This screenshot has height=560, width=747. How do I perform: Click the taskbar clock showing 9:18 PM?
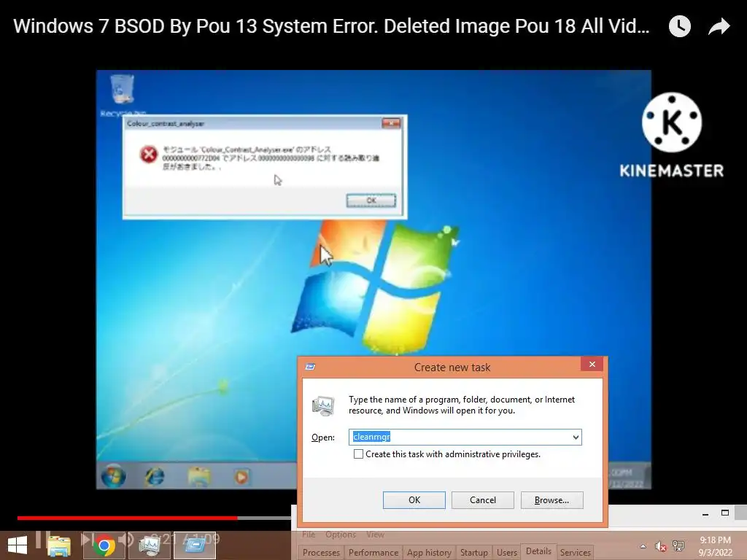[715, 546]
